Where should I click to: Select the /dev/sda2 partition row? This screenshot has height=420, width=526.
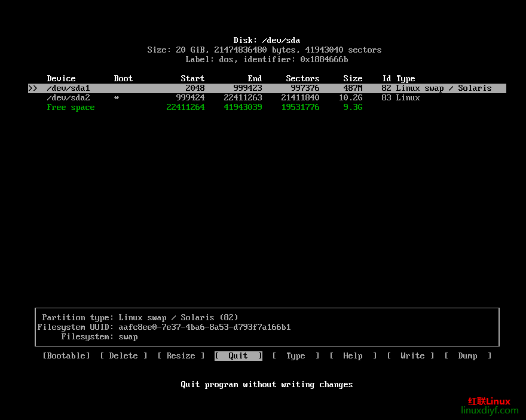click(68, 97)
